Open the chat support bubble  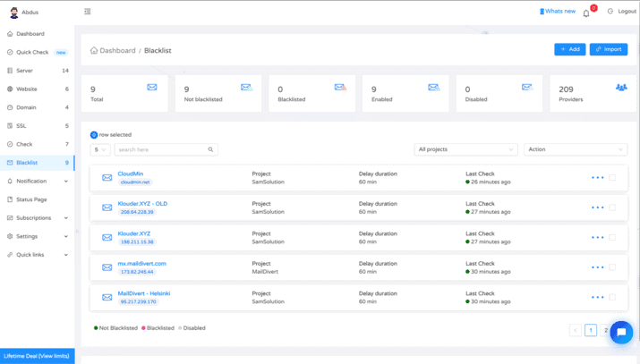(621, 332)
